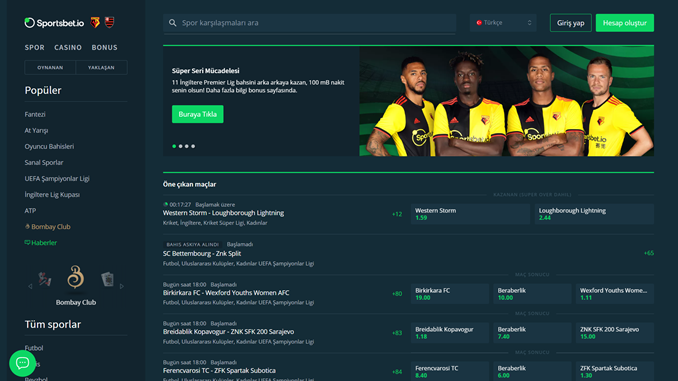Image resolution: width=678 pixels, height=381 pixels.
Task: Open the Oyuncu Bahisleri link
Action: click(x=49, y=146)
